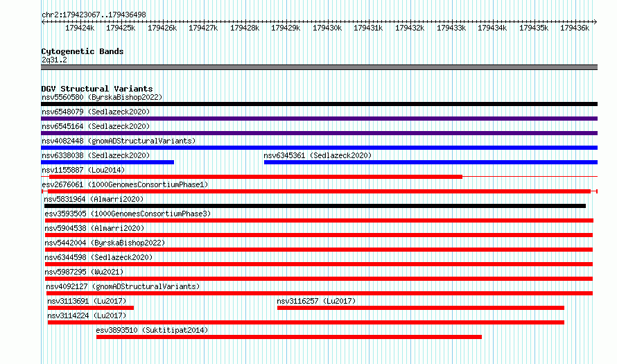Click the 179433k ruler tick label

tap(451, 28)
